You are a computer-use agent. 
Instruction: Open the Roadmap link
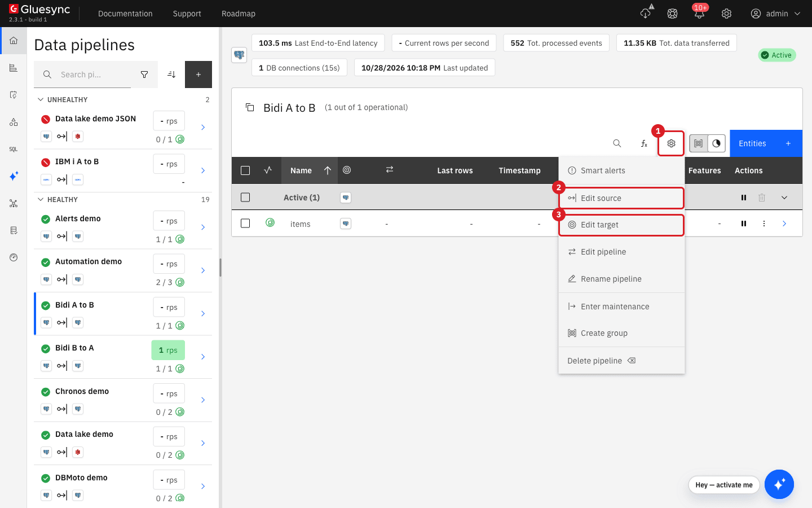pos(239,14)
